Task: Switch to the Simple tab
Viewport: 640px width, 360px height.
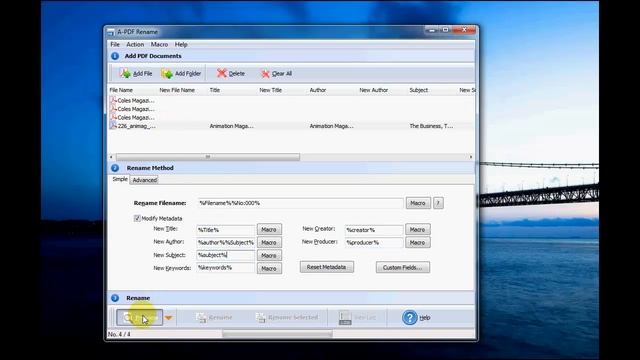Action: (x=120, y=179)
